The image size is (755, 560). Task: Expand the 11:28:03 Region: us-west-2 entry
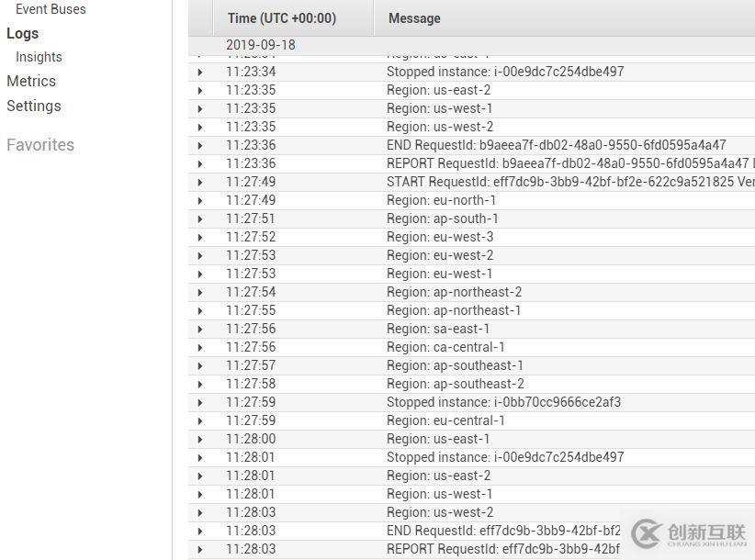[200, 513]
